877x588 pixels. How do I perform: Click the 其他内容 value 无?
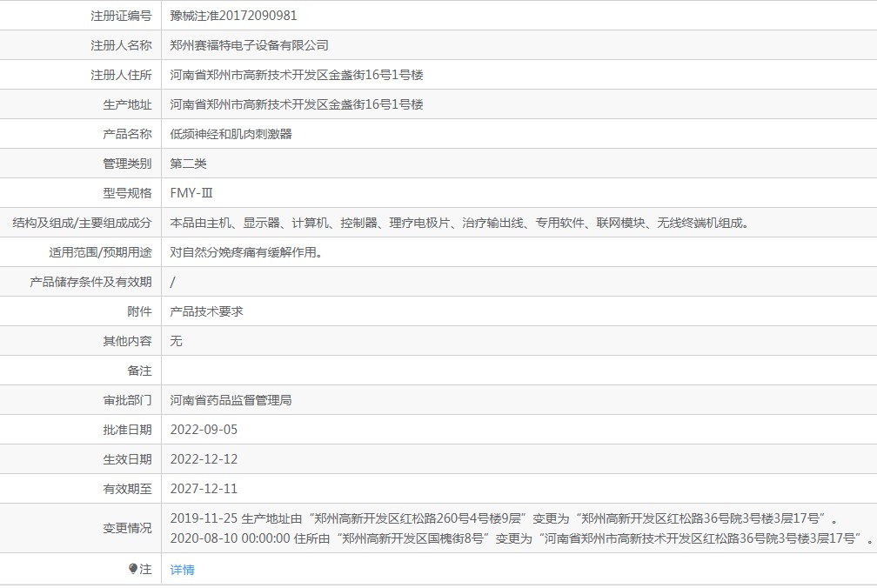176,342
